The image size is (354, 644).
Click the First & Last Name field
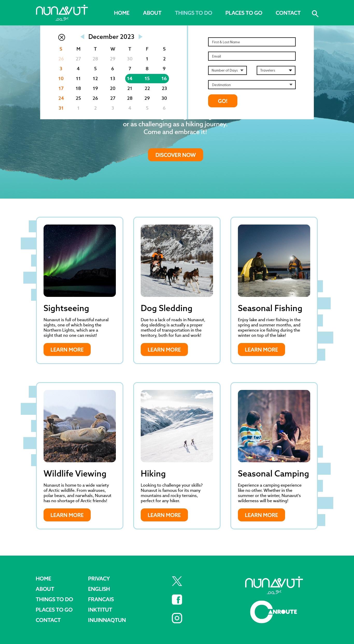point(252,42)
